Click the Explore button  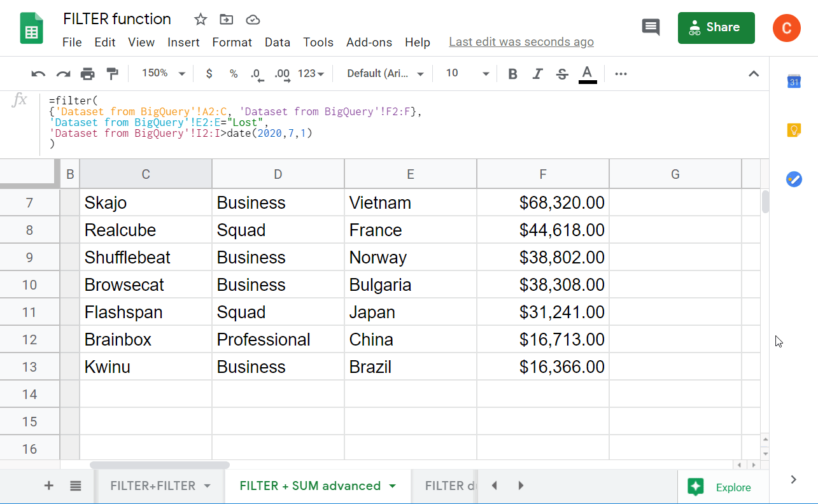(724, 487)
